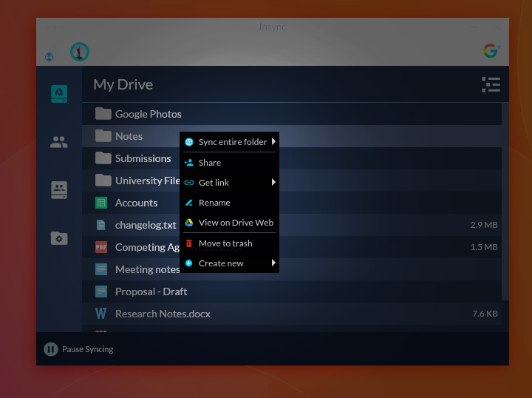Click the sync icon in context menu

click(x=189, y=142)
